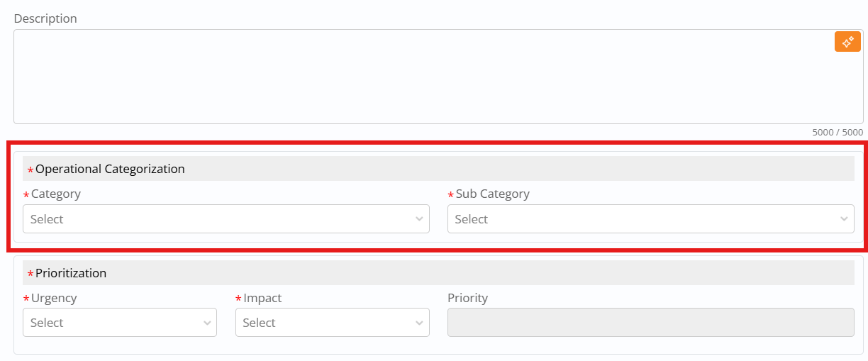Click the chevron arrow on the Impact field
This screenshot has height=361, width=868.
[419, 323]
